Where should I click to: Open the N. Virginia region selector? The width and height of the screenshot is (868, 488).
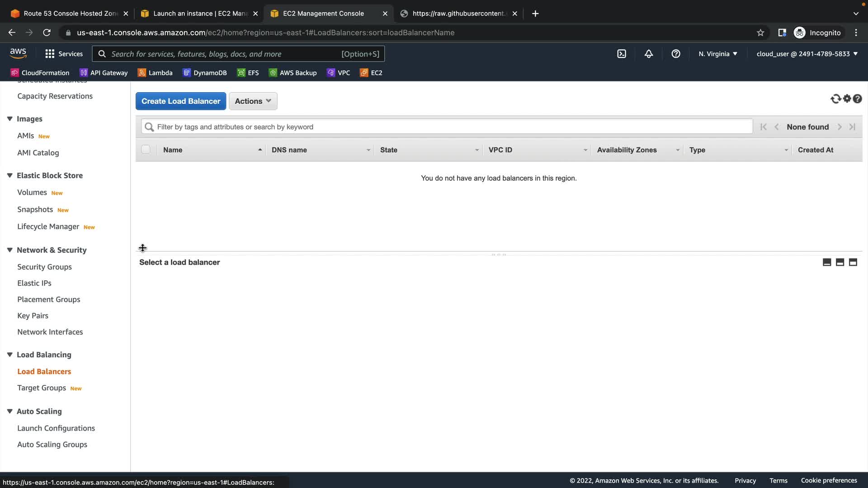[x=717, y=54]
